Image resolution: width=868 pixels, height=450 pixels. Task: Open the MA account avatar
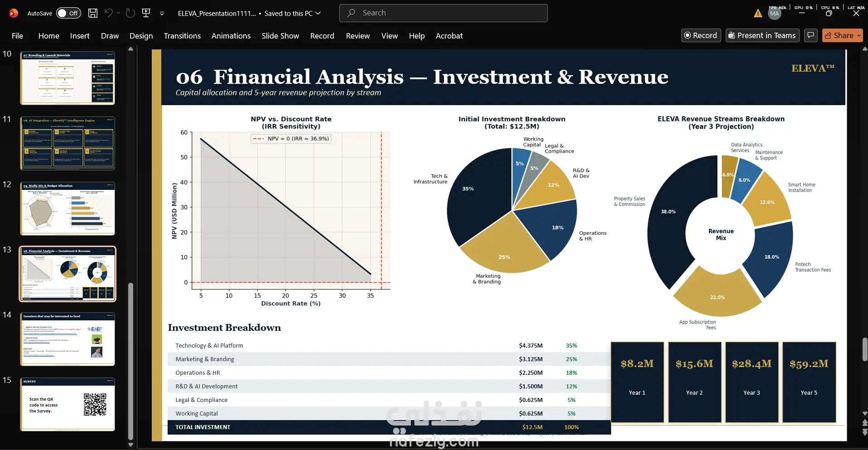click(775, 14)
